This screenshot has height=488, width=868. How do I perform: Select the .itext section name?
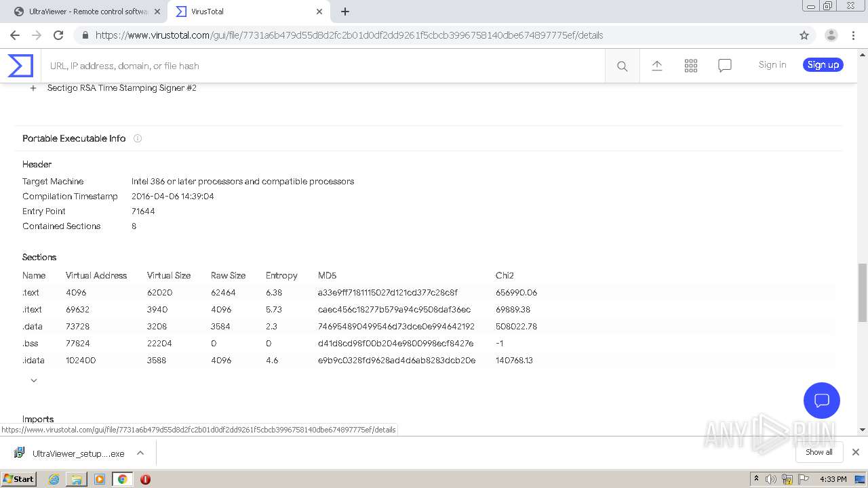coord(33,310)
